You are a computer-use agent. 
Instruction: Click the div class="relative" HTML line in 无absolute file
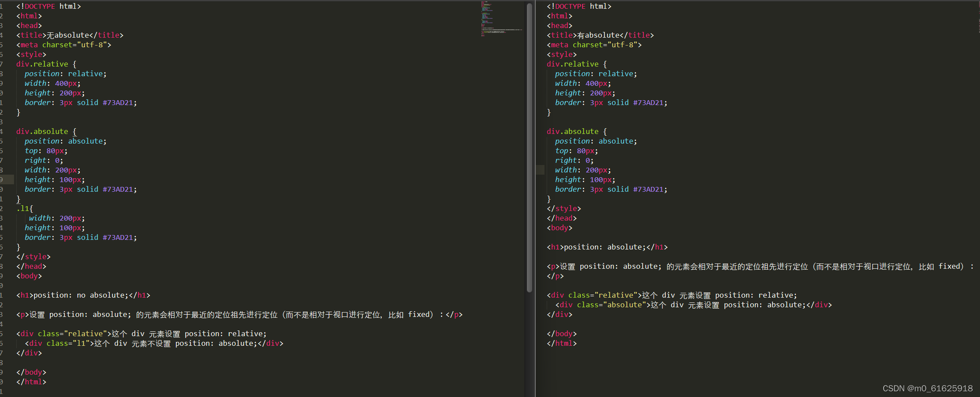point(141,334)
